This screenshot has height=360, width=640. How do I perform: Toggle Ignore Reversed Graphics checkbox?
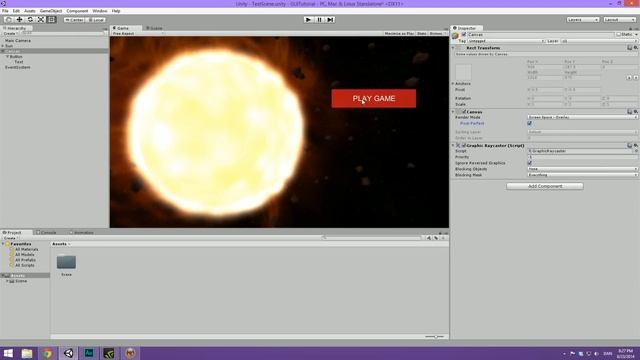click(529, 163)
